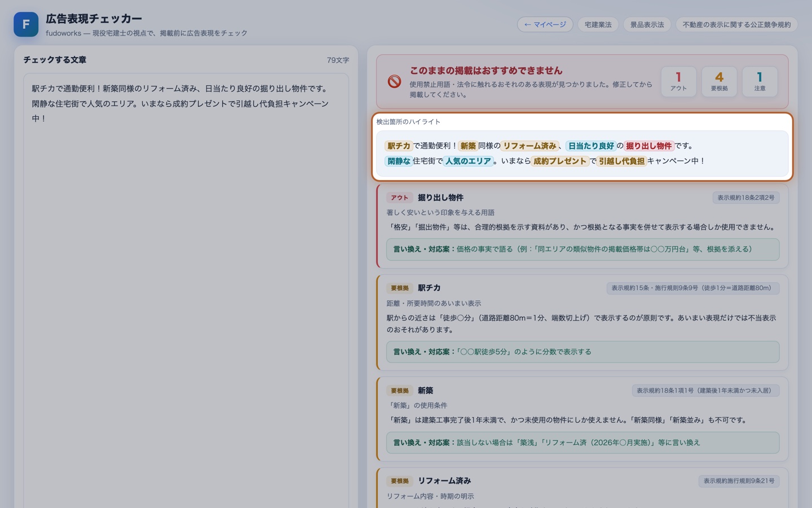Open the 宅建業法 link
The height and width of the screenshot is (508, 812).
coord(598,24)
